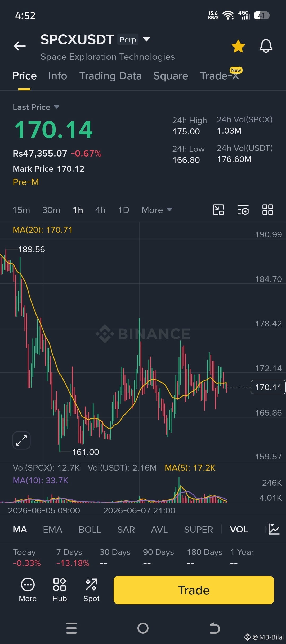
Task: Tap the Pre-M label
Action: pos(26,182)
